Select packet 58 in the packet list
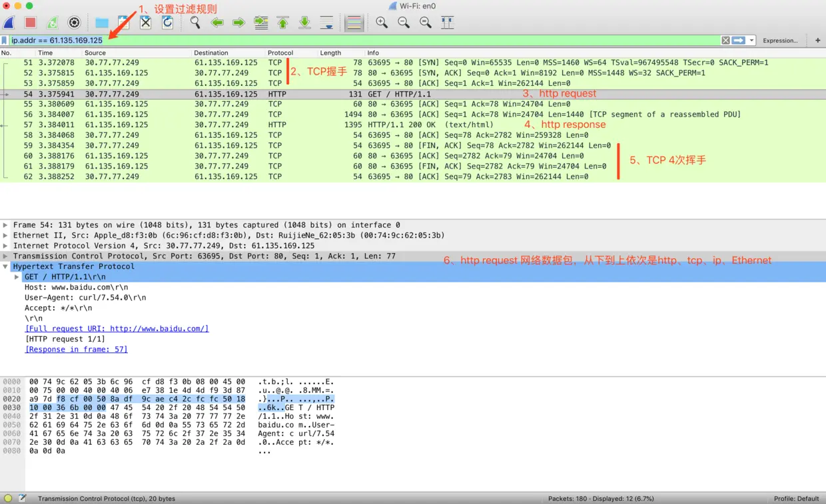 click(x=413, y=135)
